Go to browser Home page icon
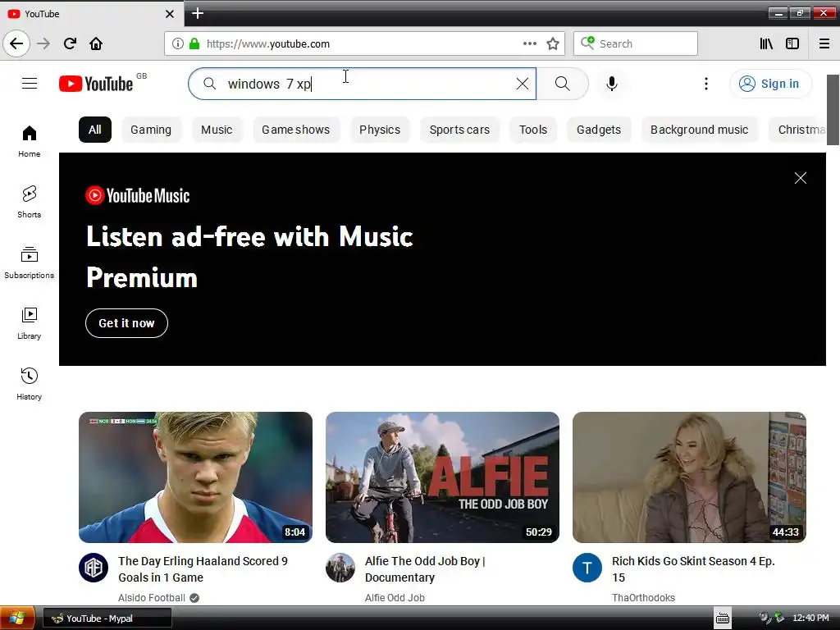Viewport: 840px width, 630px height. 96,43
